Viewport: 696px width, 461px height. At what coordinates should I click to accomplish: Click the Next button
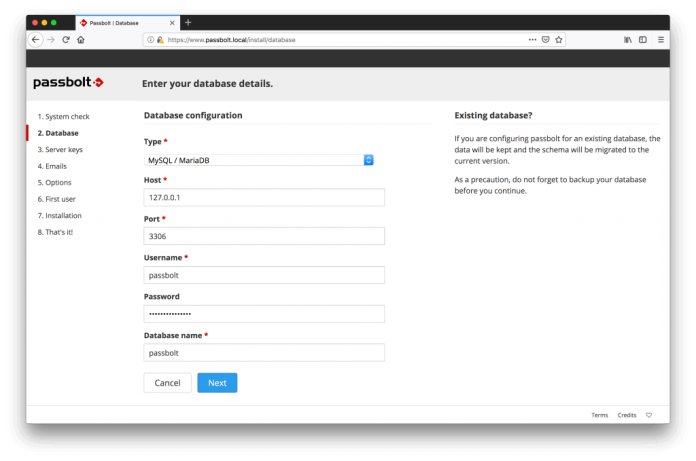point(217,382)
